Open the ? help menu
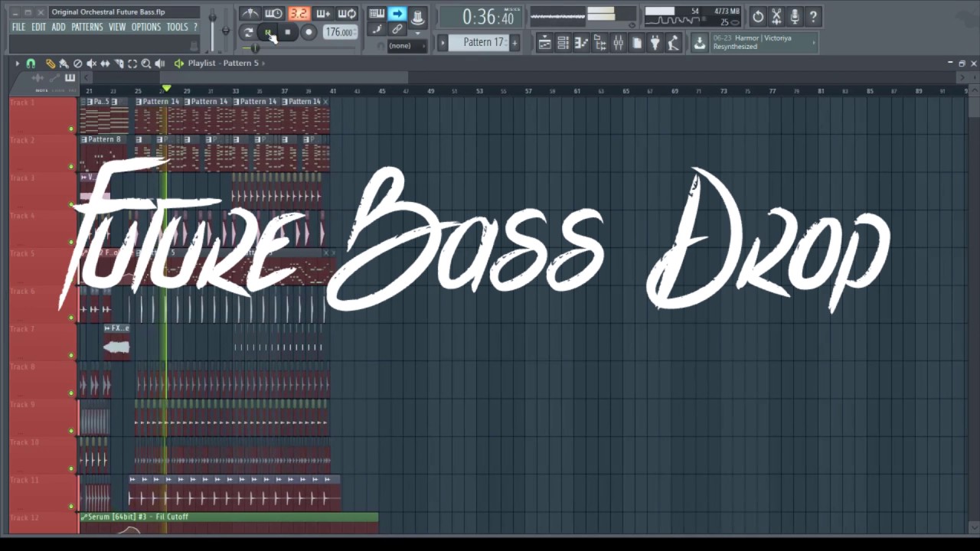 (195, 27)
